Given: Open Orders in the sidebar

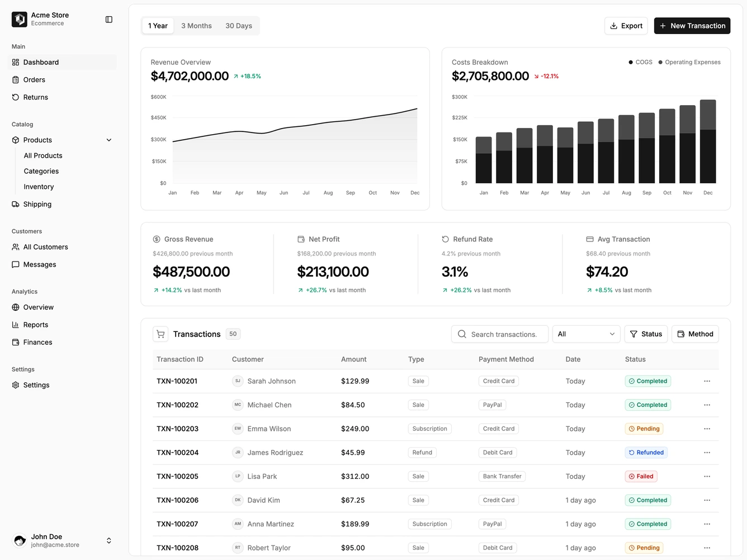Looking at the screenshot, I should (x=62, y=80).
